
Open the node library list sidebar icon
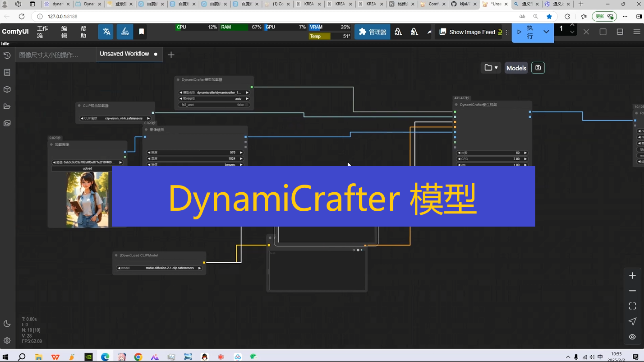click(7, 72)
